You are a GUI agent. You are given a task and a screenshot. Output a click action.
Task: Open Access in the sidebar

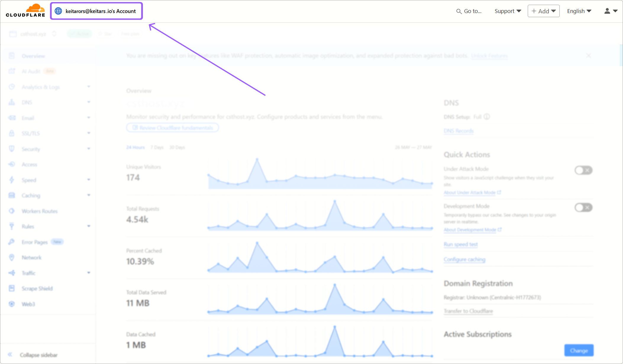pos(29,165)
